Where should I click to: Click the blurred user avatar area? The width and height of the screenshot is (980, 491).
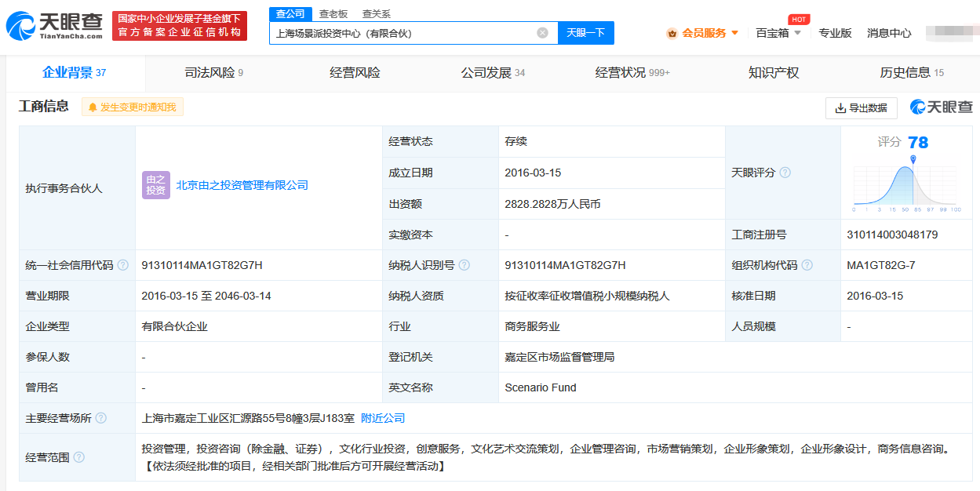951,33
